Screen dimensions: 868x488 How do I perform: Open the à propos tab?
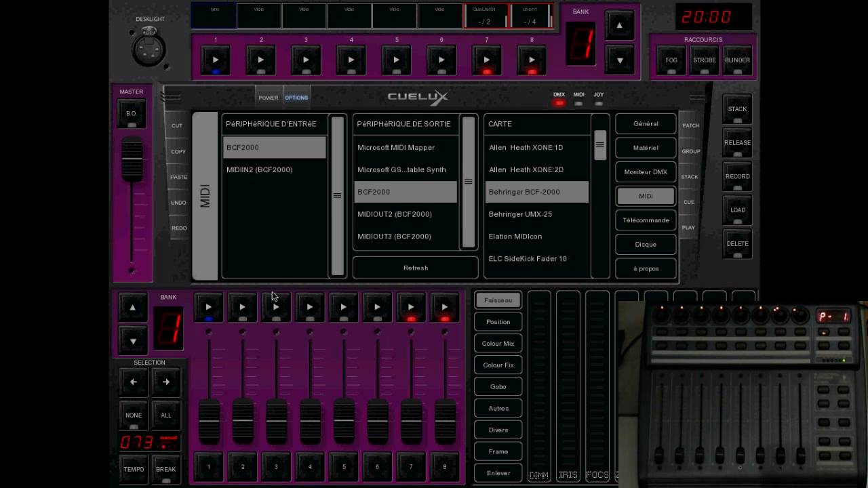coord(646,268)
